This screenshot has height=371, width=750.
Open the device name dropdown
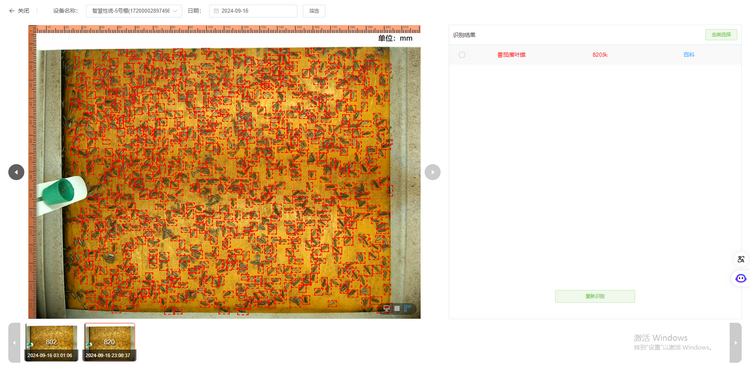click(134, 11)
